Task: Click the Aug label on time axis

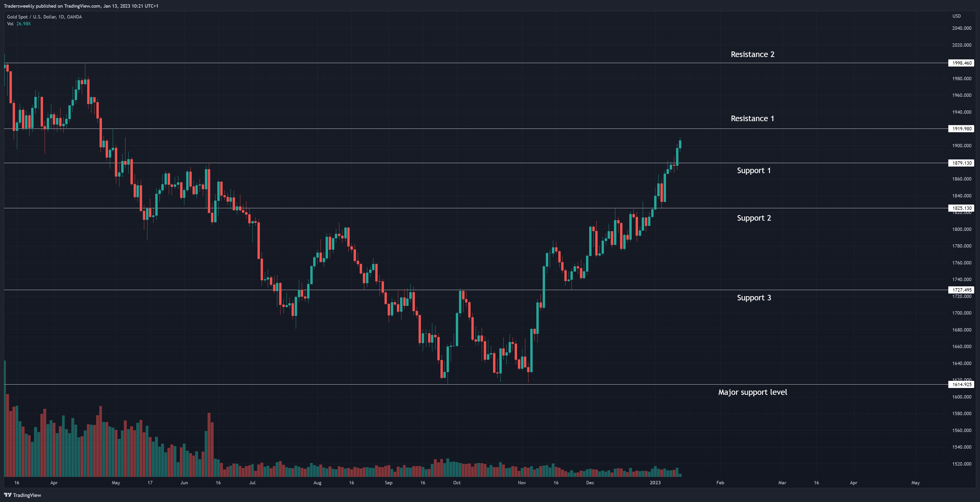Action: (x=317, y=483)
